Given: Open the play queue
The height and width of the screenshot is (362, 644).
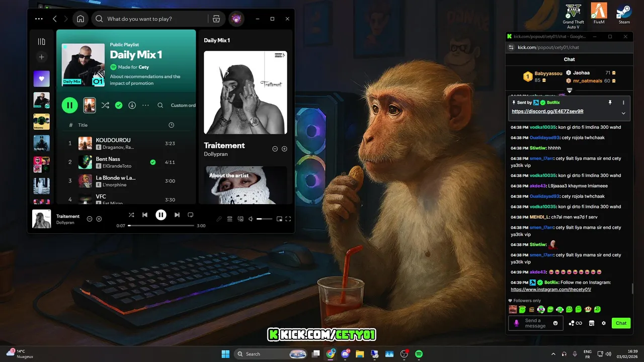Looking at the screenshot, I should click(229, 219).
